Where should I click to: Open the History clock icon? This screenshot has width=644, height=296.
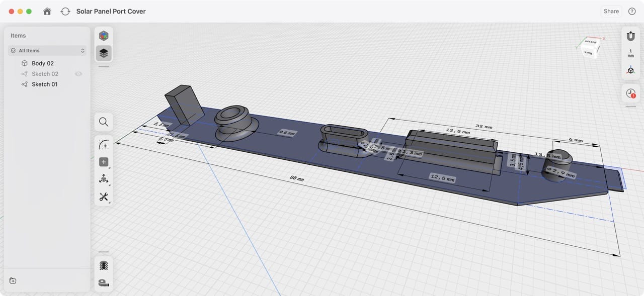[x=630, y=93]
